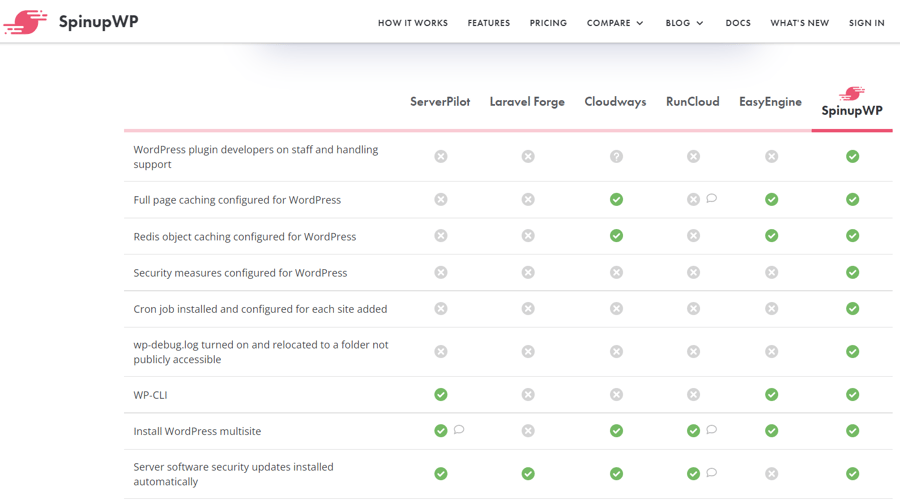The image size is (900, 500).
Task: Expand the Compare dropdown menu
Action: pyautogui.click(x=615, y=23)
